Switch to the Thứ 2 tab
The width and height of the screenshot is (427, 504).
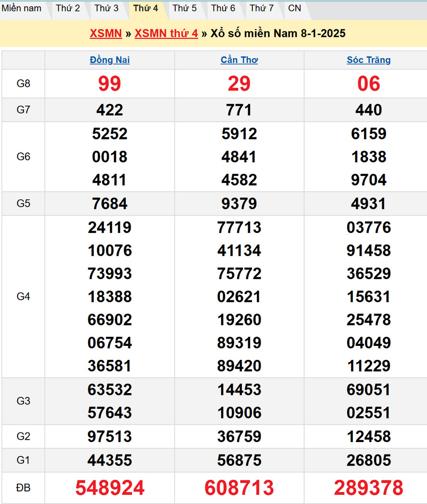[68, 8]
